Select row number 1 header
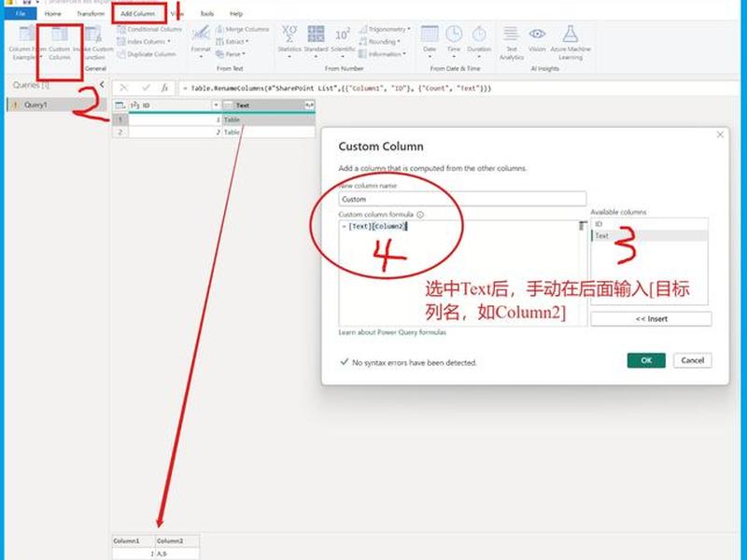This screenshot has width=747, height=560. pyautogui.click(x=120, y=119)
